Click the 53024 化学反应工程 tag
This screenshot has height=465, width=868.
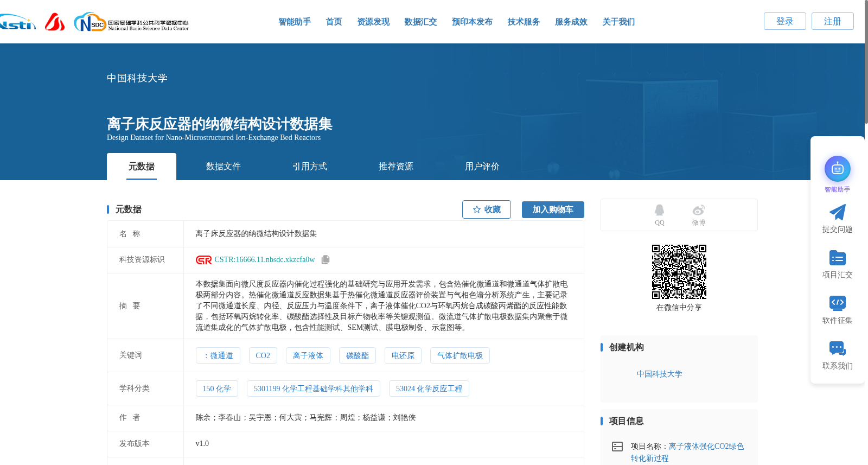[429, 388]
